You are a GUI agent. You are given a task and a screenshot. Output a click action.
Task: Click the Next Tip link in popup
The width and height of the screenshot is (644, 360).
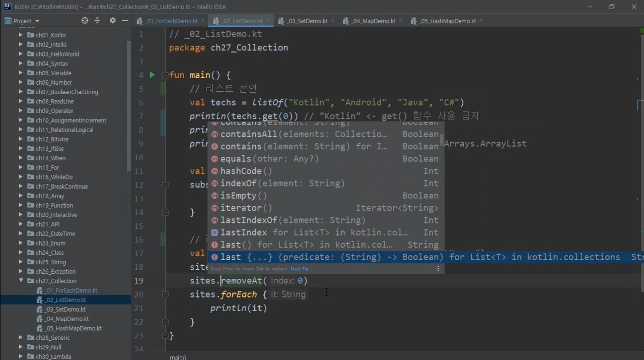point(299,269)
